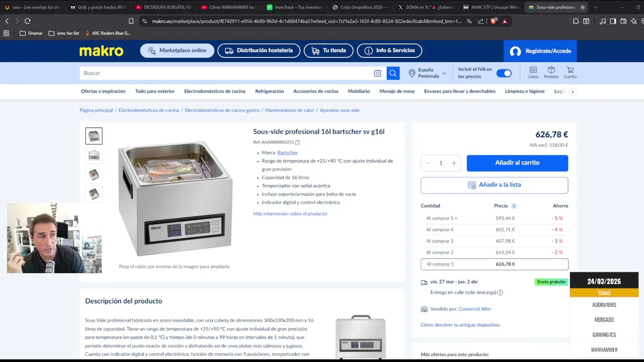
Task: Click the blue magnifier search button
Action: [393, 73]
